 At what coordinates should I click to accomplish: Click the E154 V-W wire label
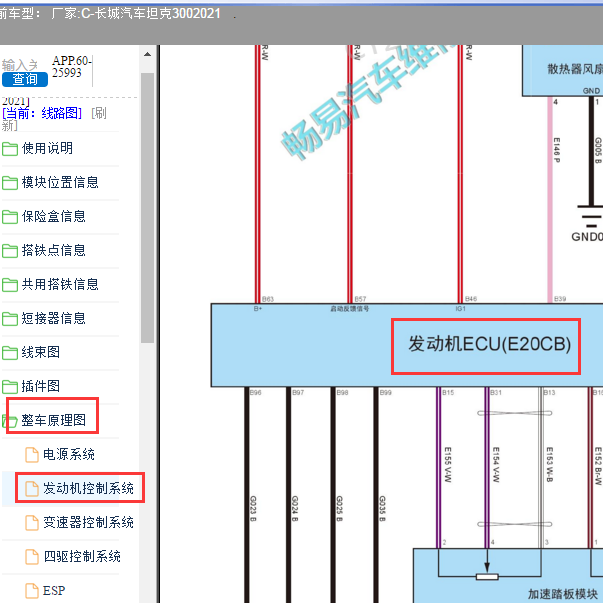pyautogui.click(x=496, y=465)
